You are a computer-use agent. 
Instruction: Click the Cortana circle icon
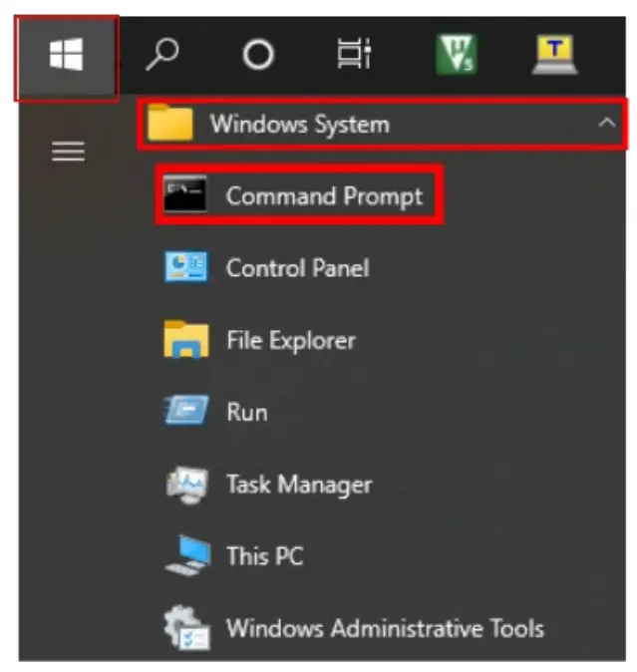258,56
